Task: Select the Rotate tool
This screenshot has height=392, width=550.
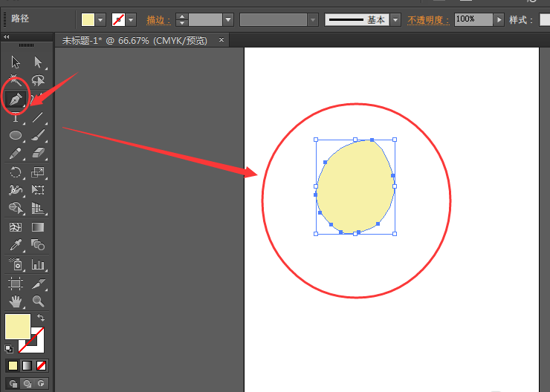Action: point(16,172)
